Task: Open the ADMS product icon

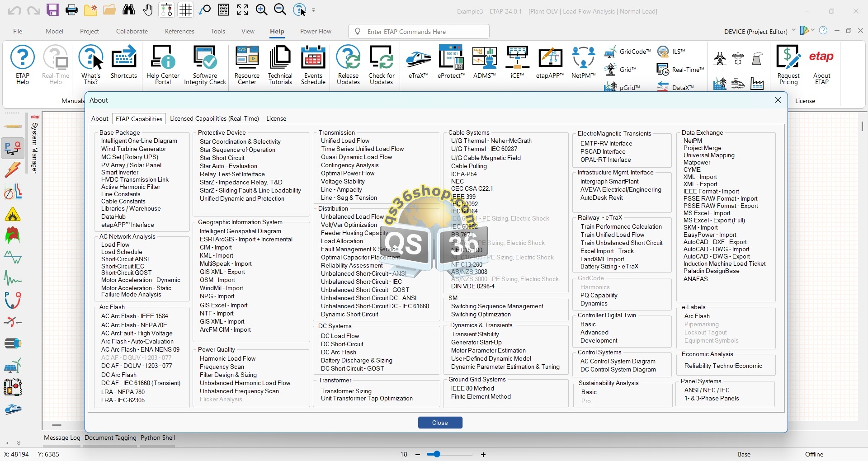Action: pyautogui.click(x=484, y=62)
